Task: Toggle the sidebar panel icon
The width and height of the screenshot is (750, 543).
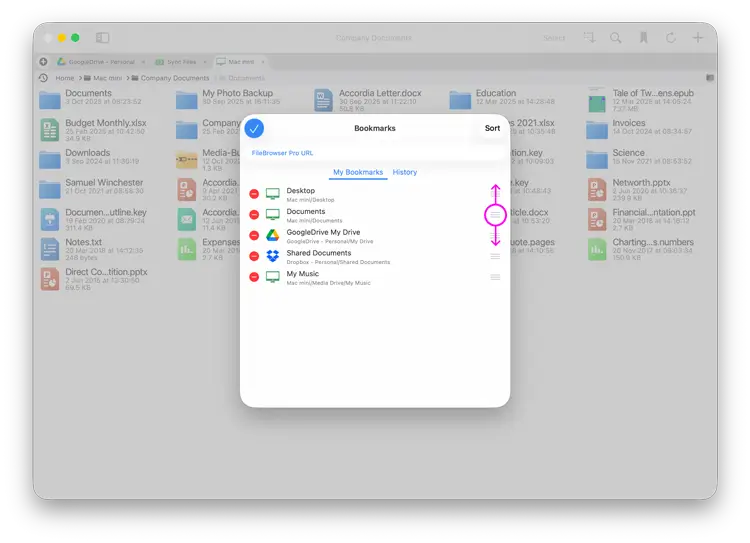Action: 103,38
